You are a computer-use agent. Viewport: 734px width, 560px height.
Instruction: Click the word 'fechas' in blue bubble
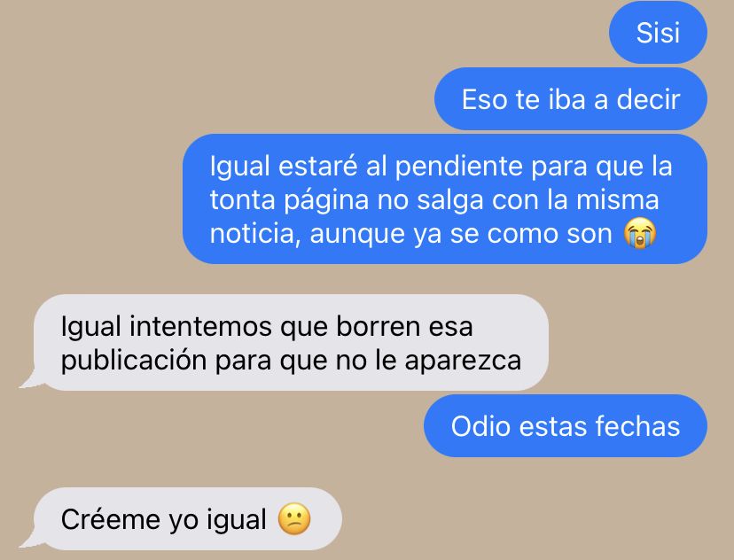coord(637,426)
